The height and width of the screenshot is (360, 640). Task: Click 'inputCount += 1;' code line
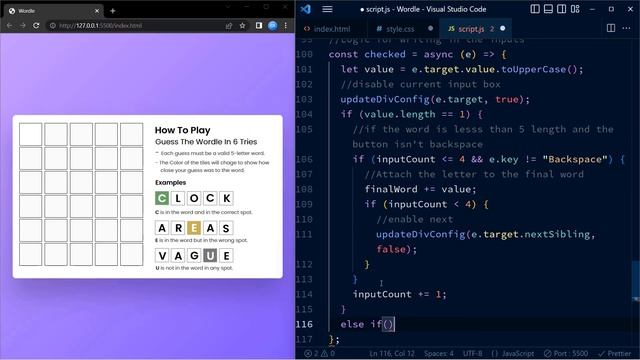click(400, 294)
